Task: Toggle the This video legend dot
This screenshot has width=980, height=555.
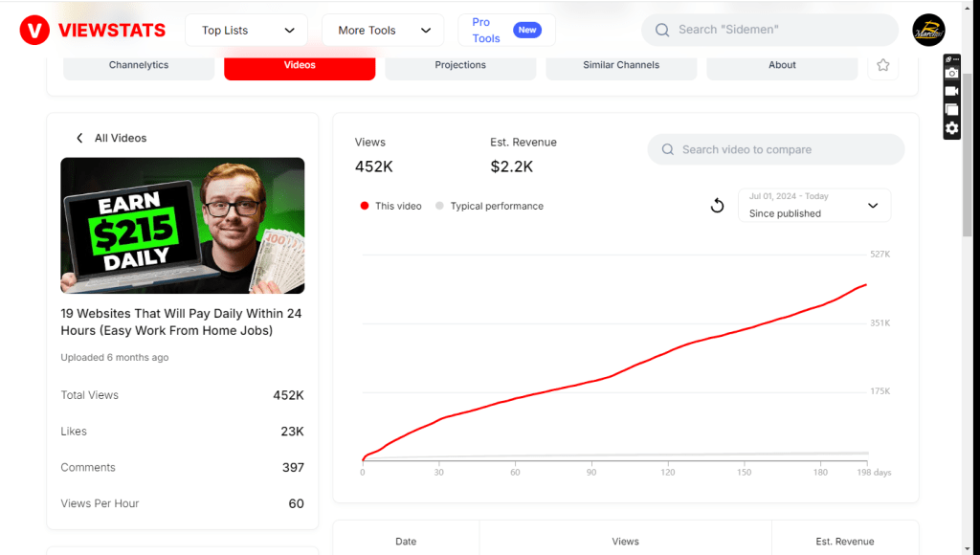Action: click(365, 206)
